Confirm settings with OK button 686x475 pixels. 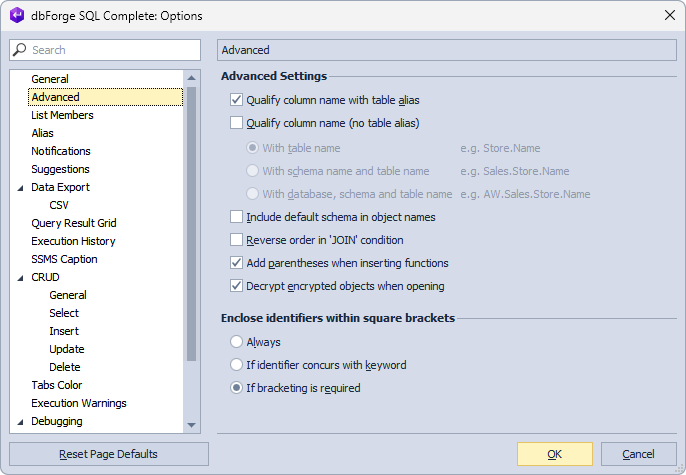click(x=555, y=454)
